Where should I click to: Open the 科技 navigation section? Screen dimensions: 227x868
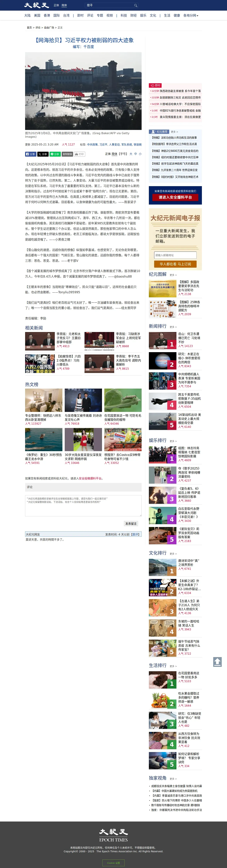pyautogui.click(x=124, y=16)
